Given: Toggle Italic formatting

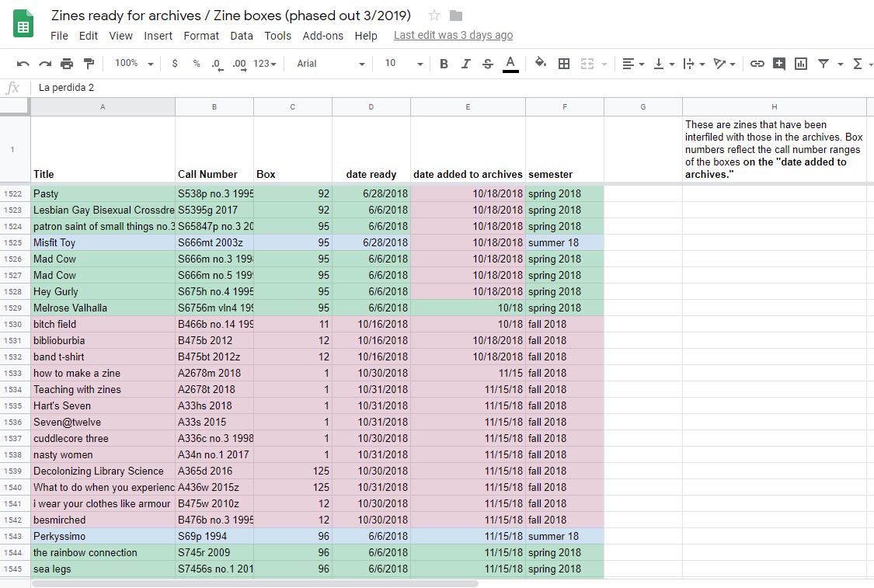Looking at the screenshot, I should point(466,64).
